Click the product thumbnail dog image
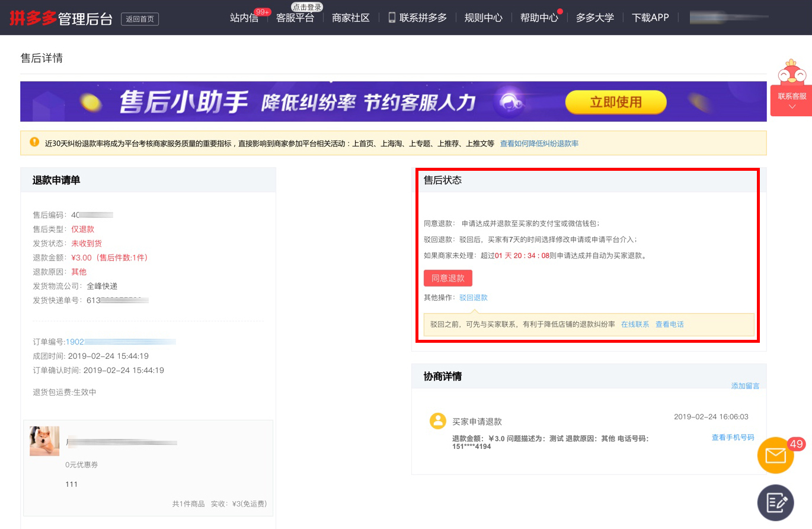This screenshot has height=529, width=812. [44, 441]
